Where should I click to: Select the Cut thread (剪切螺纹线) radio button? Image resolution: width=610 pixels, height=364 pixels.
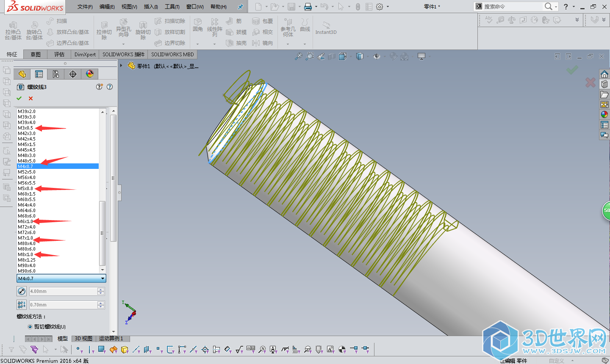[x=30, y=326]
